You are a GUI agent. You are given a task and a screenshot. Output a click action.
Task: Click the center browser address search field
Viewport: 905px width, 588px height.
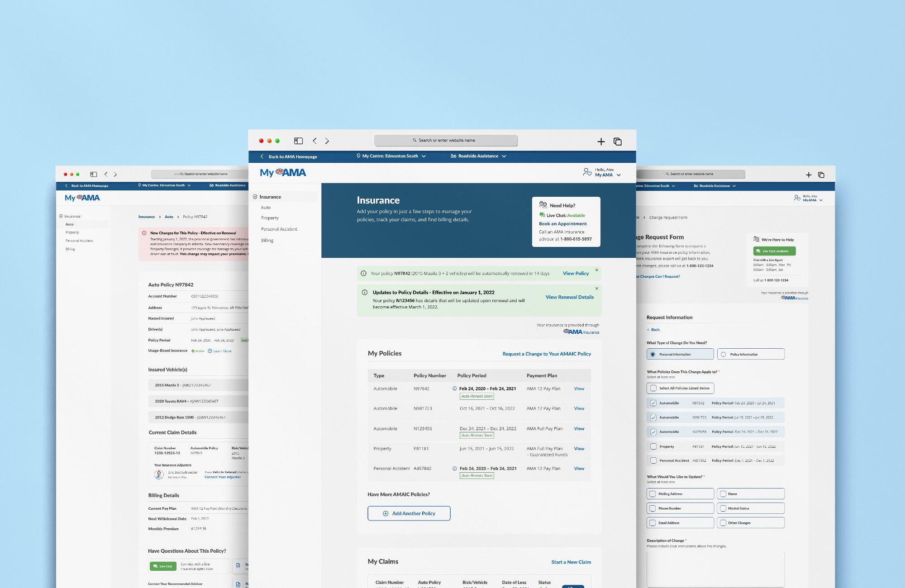(x=446, y=141)
